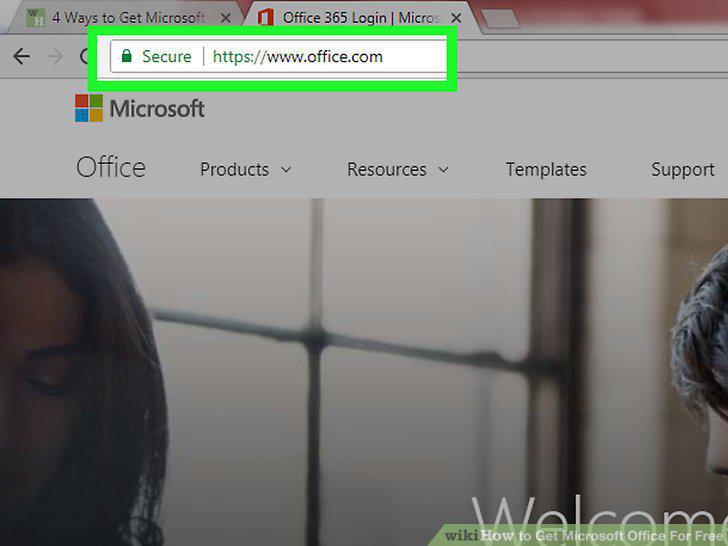The height and width of the screenshot is (546, 728).
Task: Close the Office 365 Login tab
Action: [x=456, y=18]
